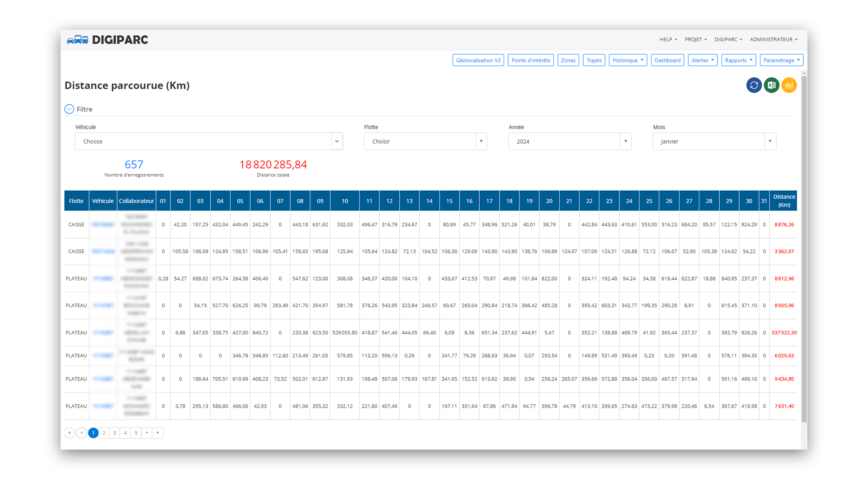Open the Véhicule Choose dropdown
This screenshot has height=488, width=868.
pos(209,141)
